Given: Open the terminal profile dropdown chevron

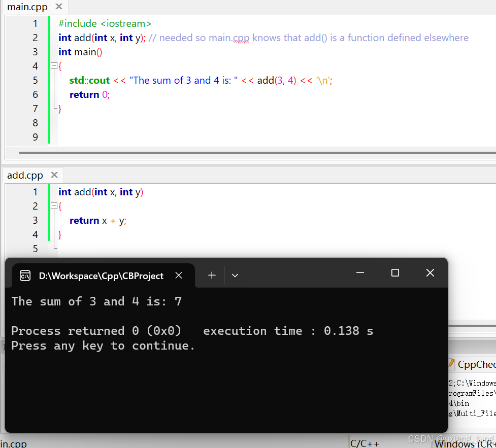Looking at the screenshot, I should [x=235, y=275].
